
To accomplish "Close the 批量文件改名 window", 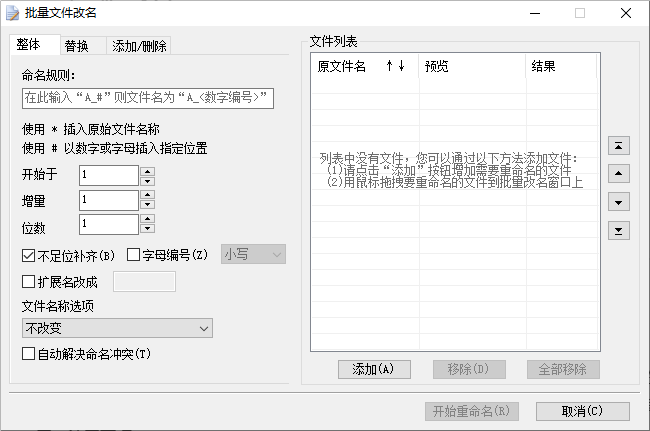I will pos(626,13).
